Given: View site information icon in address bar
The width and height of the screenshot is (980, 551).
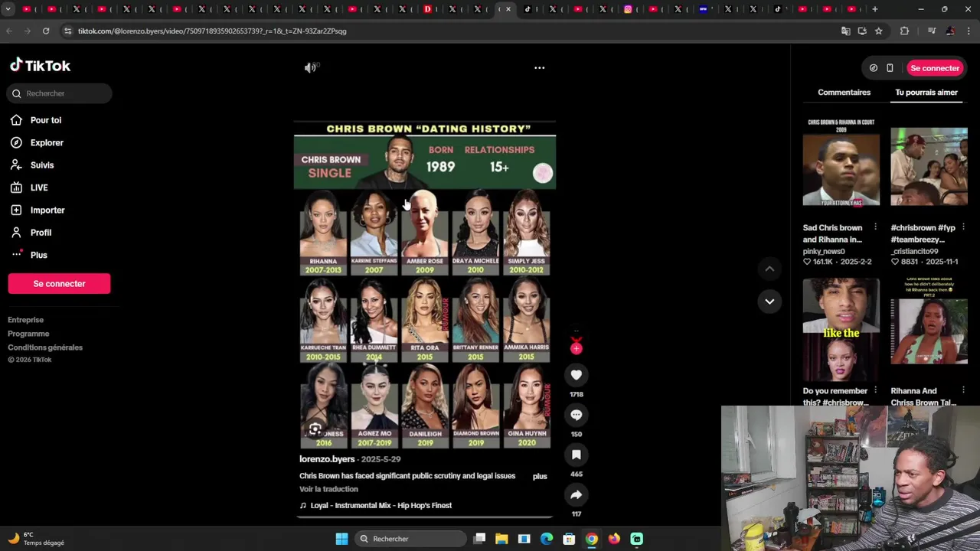Looking at the screenshot, I should (x=67, y=31).
